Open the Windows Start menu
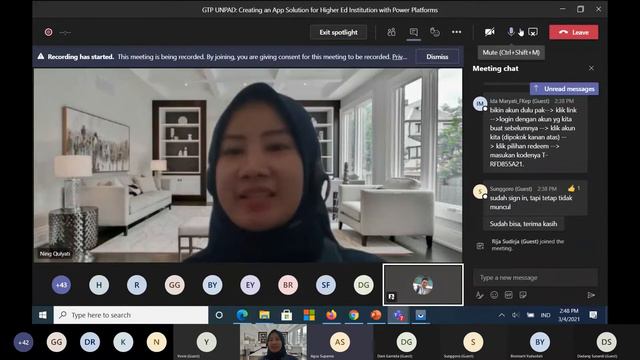640x360 pixels. [x=42, y=315]
